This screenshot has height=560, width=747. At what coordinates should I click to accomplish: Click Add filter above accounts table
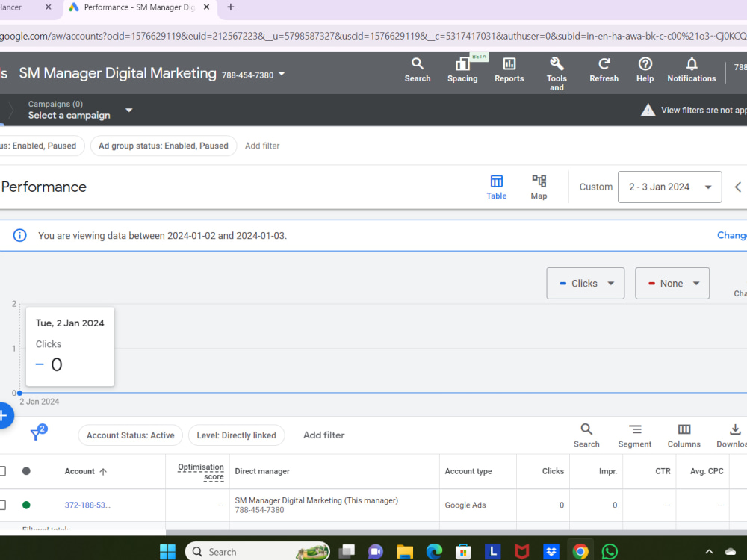(x=323, y=435)
